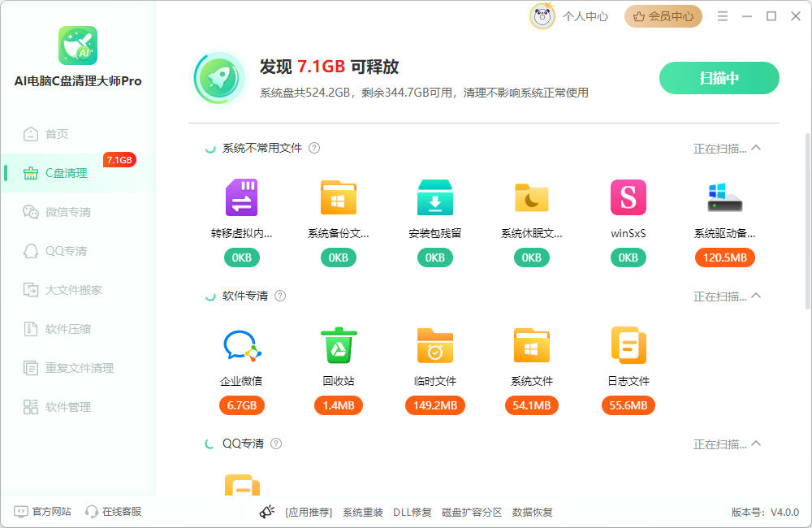The height and width of the screenshot is (528, 812).
Task: Collapse the 系统不常用文件 section chevron
Action: click(757, 148)
